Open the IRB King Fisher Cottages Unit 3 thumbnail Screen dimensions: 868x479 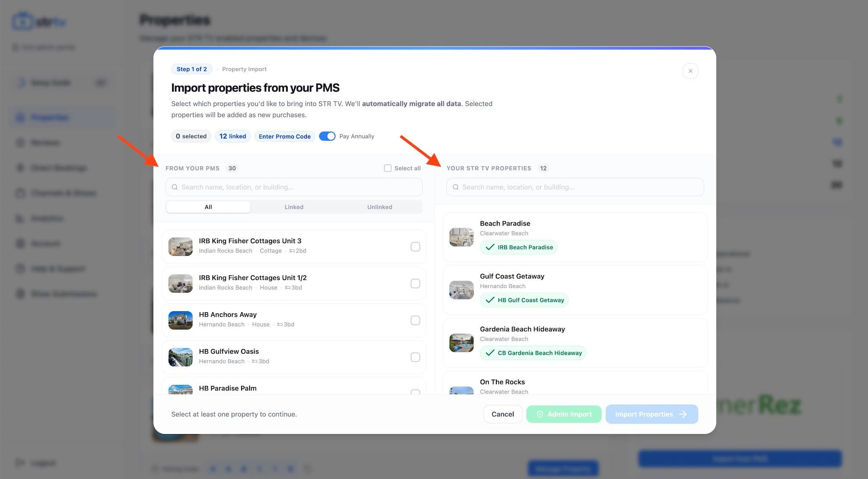tap(181, 246)
